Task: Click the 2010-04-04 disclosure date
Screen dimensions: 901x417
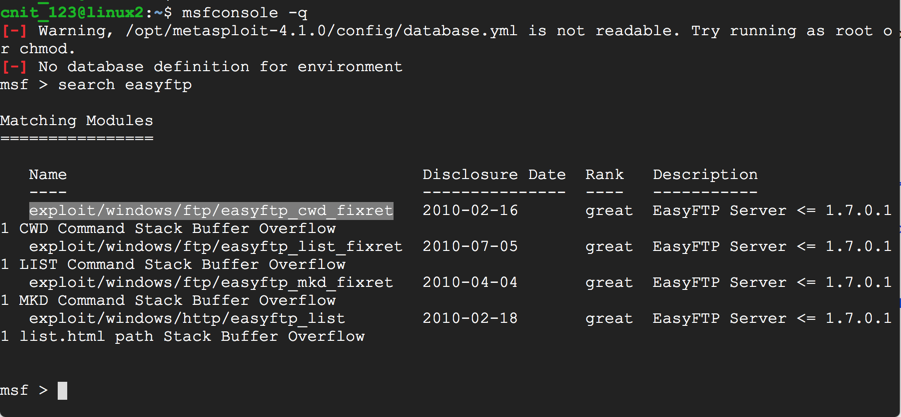Action: [x=470, y=283]
